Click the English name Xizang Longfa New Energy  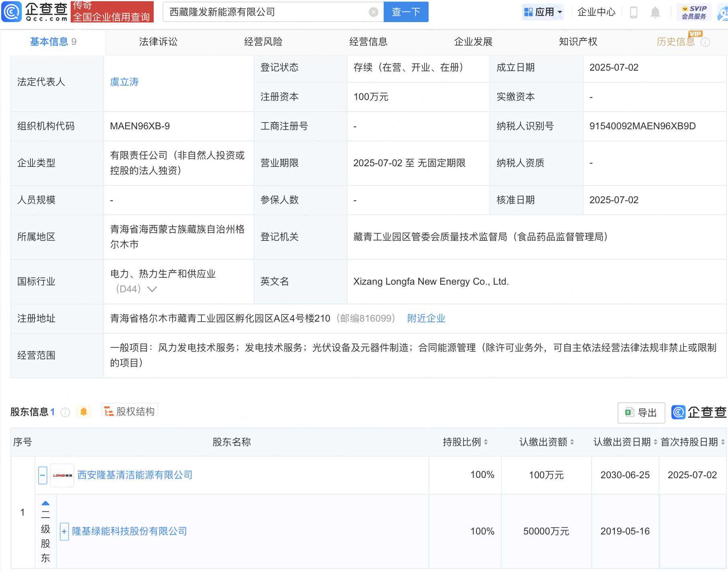[431, 281]
